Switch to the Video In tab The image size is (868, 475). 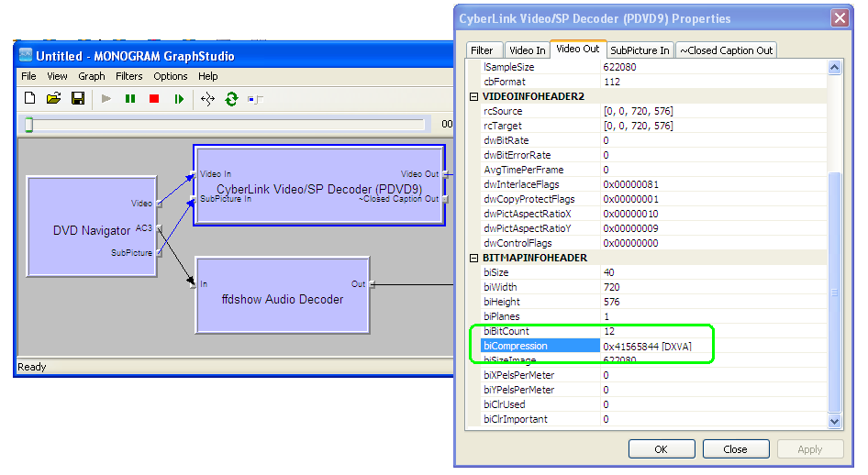tap(527, 50)
